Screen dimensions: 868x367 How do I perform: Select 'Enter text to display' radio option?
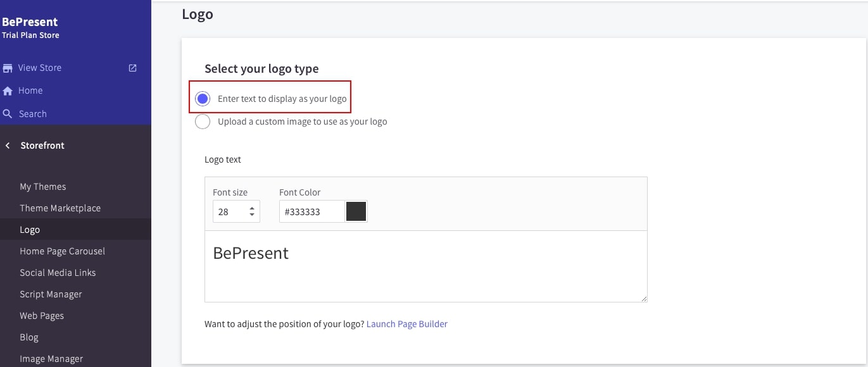click(203, 99)
